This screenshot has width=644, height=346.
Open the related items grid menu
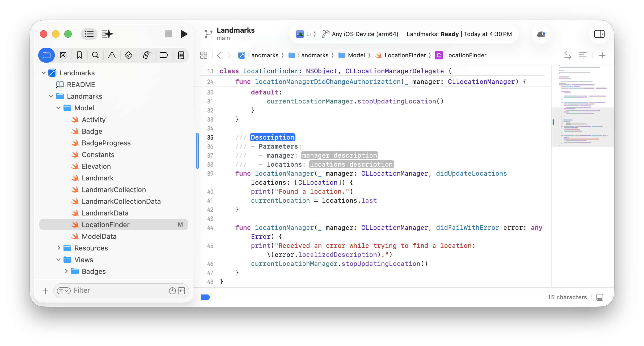tap(204, 55)
